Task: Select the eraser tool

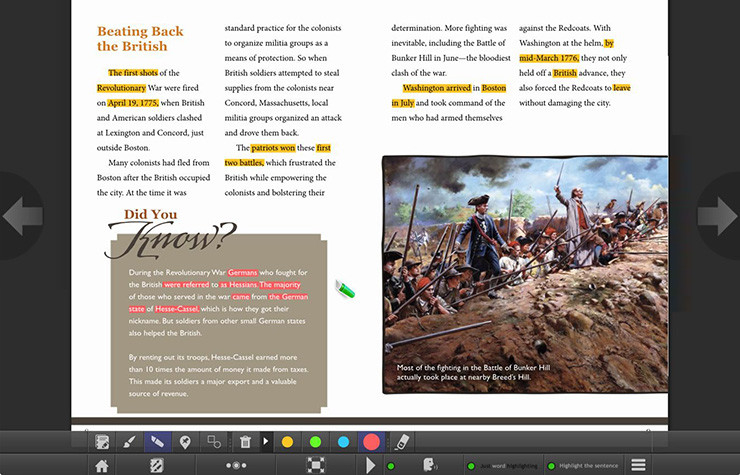Action: point(401,442)
